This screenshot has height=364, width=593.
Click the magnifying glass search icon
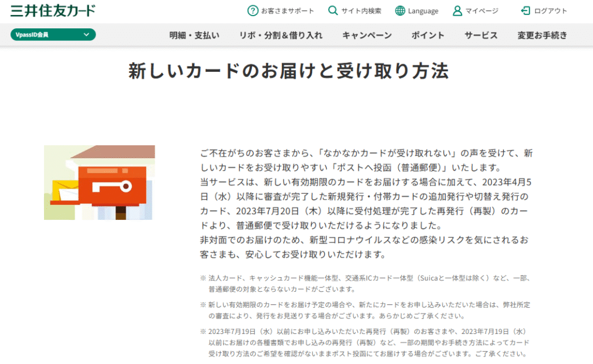click(333, 10)
